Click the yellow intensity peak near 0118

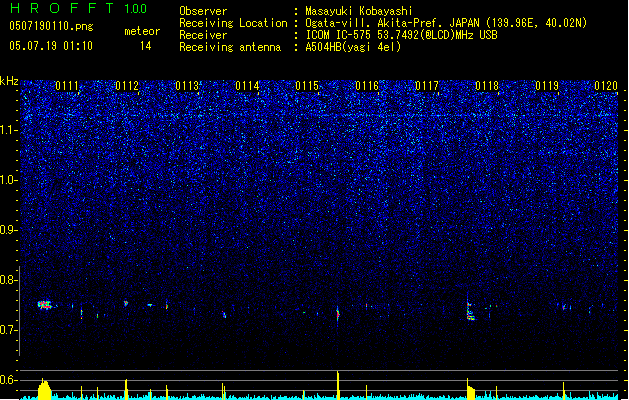tap(471, 390)
